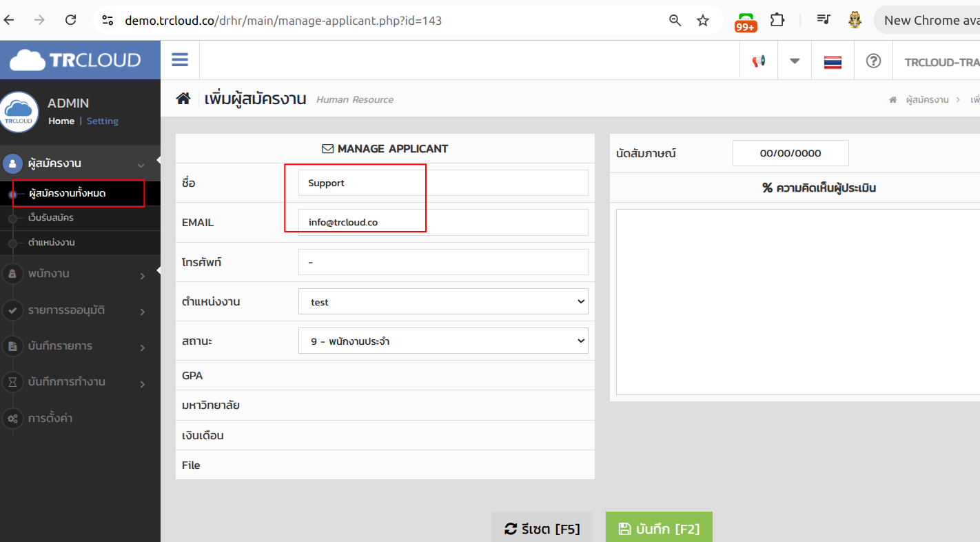Image resolution: width=980 pixels, height=542 pixels.
Task: Click the EMAIL input field
Action: click(x=443, y=223)
